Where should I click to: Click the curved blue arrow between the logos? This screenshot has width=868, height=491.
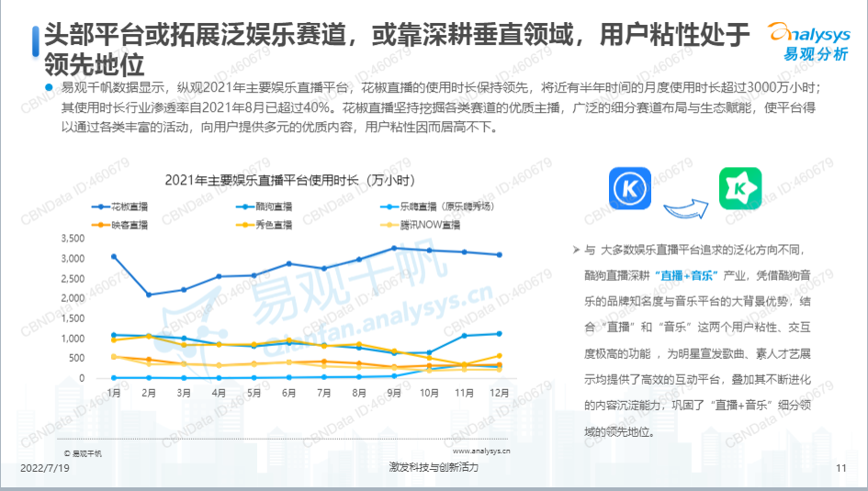(x=686, y=208)
